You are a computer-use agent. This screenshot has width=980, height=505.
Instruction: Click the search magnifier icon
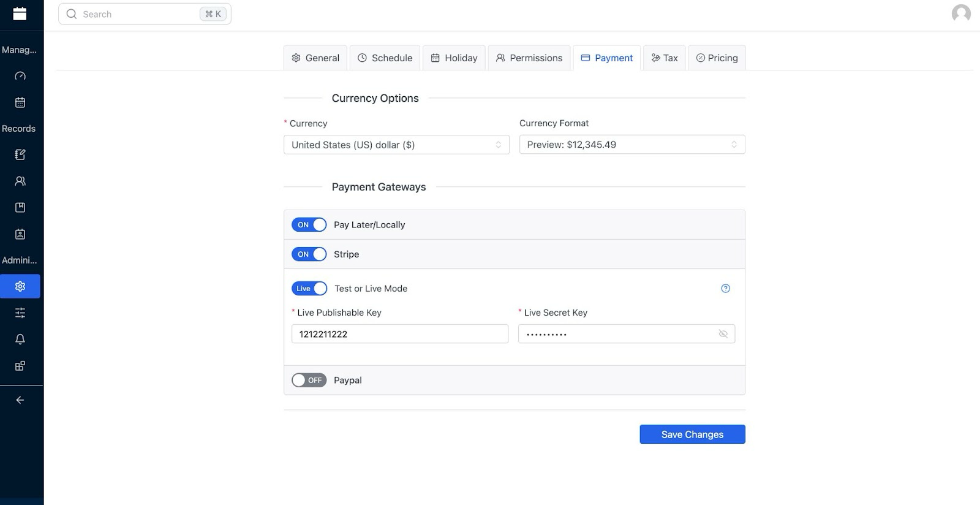[x=72, y=14]
